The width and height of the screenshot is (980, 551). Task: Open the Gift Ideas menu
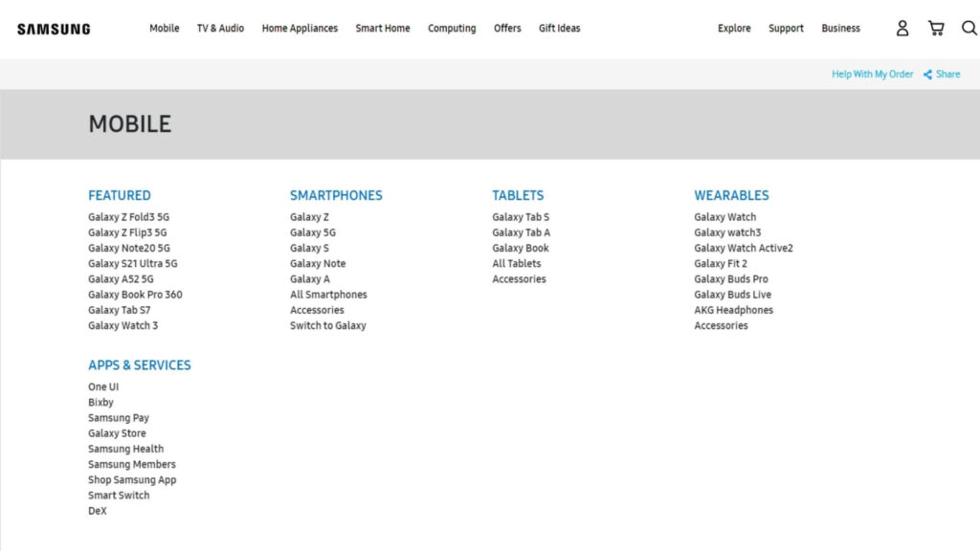pos(559,28)
